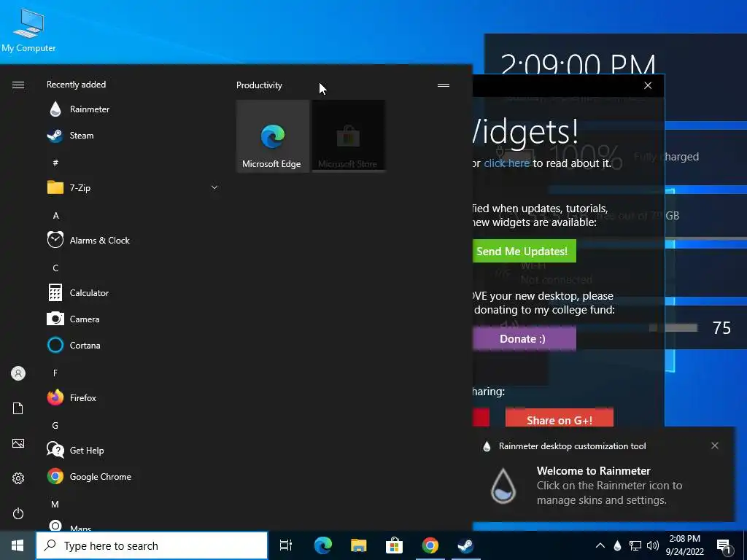Image resolution: width=747 pixels, height=560 pixels.
Task: Open the Microsoft Store tile
Action: click(349, 136)
